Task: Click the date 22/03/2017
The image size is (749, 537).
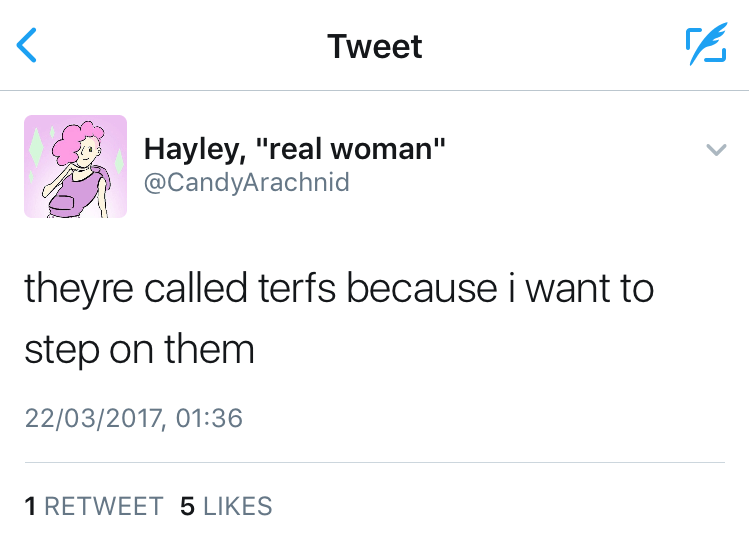Action: [x=94, y=417]
